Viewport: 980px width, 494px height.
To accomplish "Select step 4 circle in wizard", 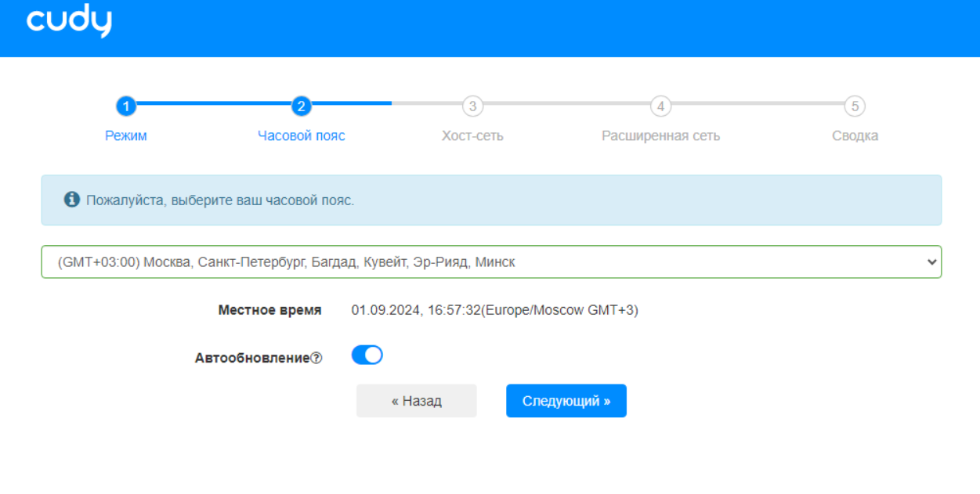I will (x=660, y=106).
